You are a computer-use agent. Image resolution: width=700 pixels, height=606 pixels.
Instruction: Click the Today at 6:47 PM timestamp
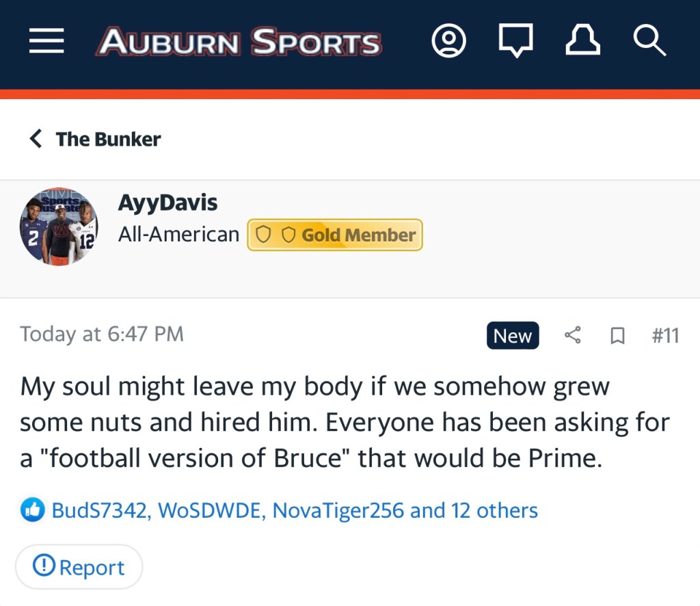pos(102,334)
